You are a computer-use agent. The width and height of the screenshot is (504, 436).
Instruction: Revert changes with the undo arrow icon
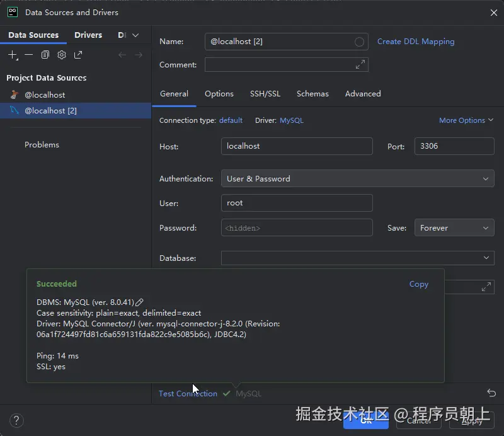pyautogui.click(x=491, y=393)
